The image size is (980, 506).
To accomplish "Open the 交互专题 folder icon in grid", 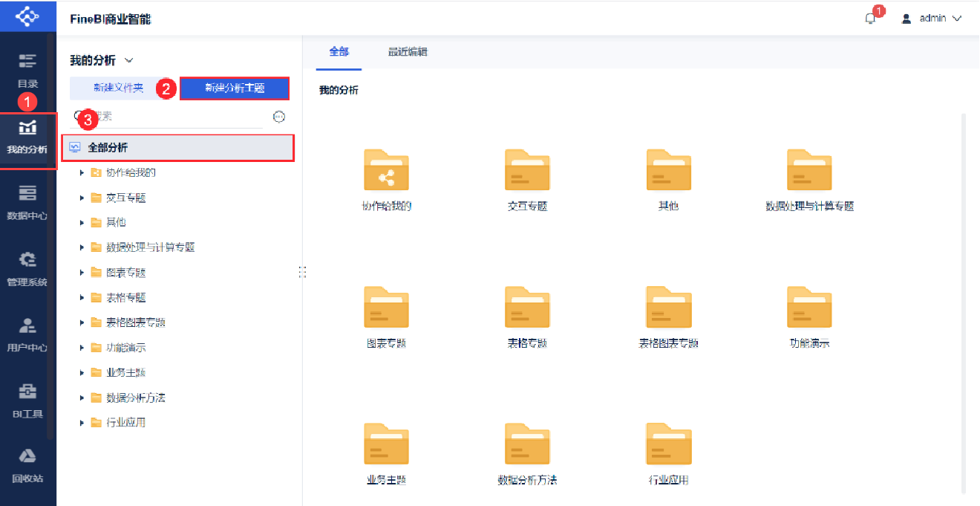I will (527, 170).
